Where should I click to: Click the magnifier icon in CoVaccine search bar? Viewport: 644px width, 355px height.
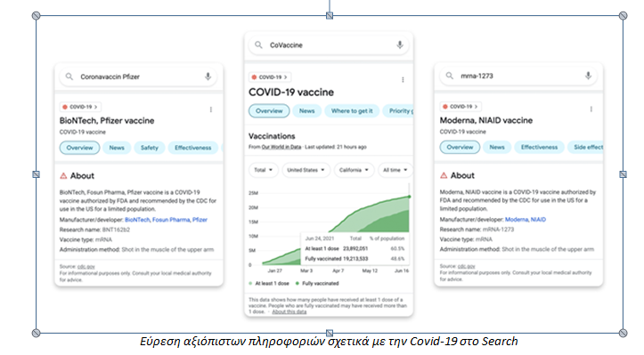pos(258,44)
